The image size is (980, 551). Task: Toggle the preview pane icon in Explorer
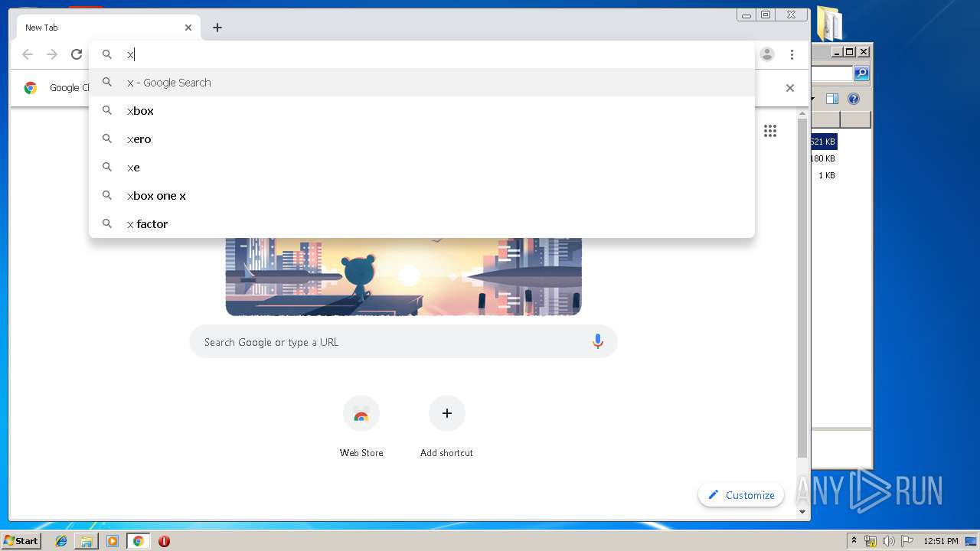[x=832, y=99]
